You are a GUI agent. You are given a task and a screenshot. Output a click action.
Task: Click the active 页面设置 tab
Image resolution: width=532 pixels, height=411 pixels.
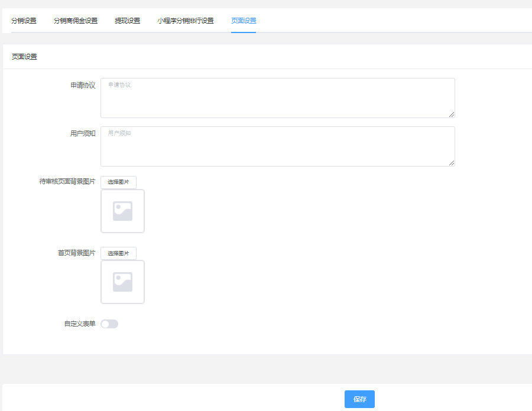click(x=244, y=21)
